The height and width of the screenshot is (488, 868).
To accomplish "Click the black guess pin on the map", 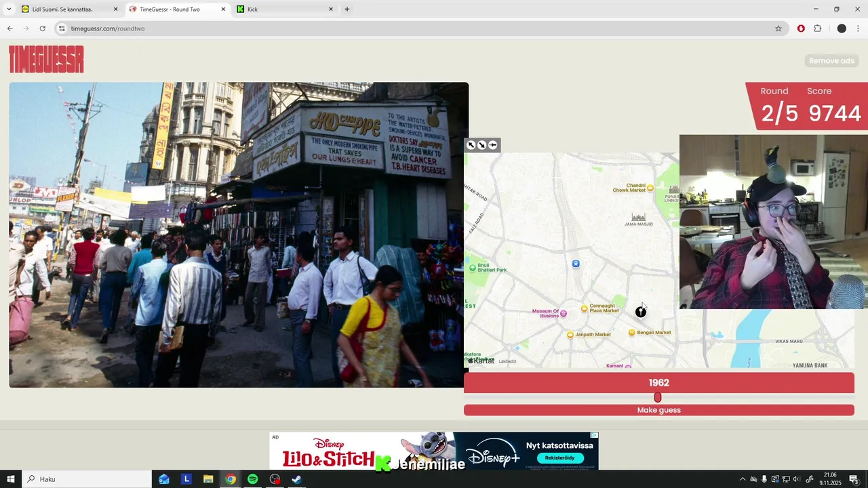I will click(x=641, y=312).
